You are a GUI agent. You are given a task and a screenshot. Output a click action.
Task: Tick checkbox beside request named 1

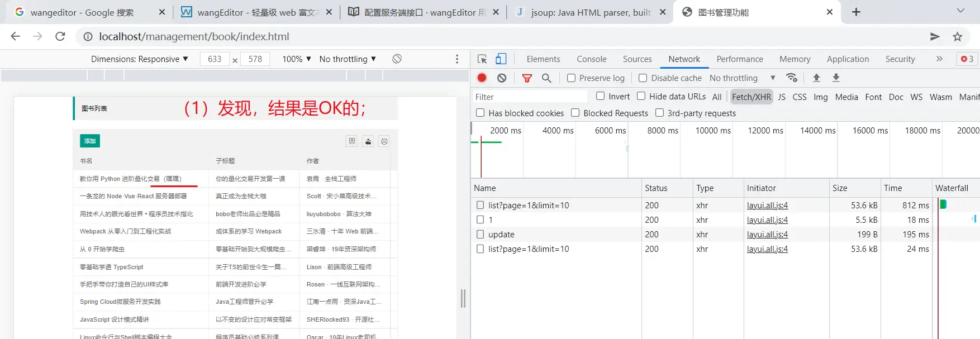(480, 219)
